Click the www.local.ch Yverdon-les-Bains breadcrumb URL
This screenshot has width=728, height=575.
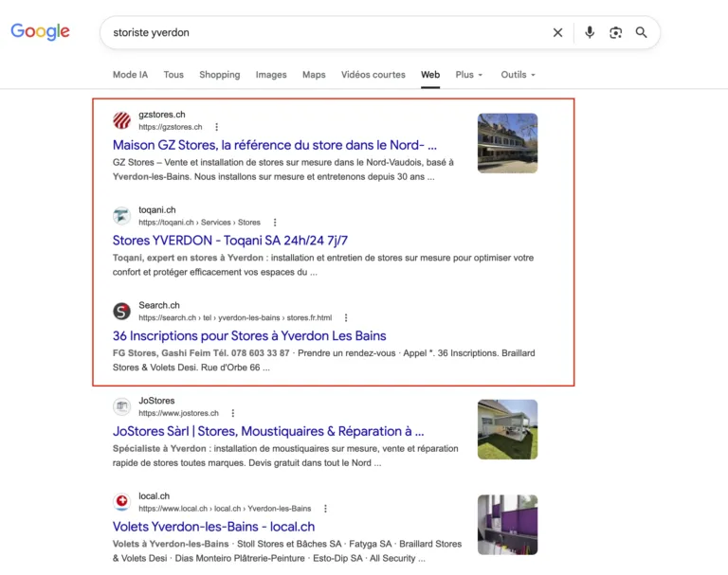click(x=225, y=508)
